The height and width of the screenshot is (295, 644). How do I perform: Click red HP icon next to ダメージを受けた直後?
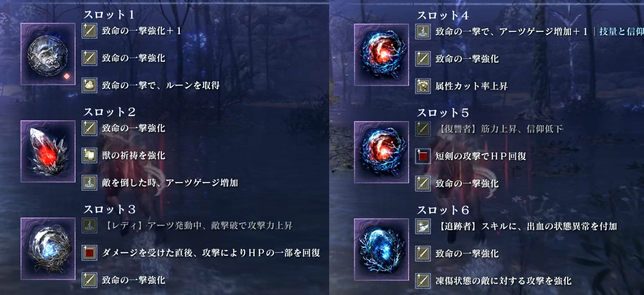(89, 253)
